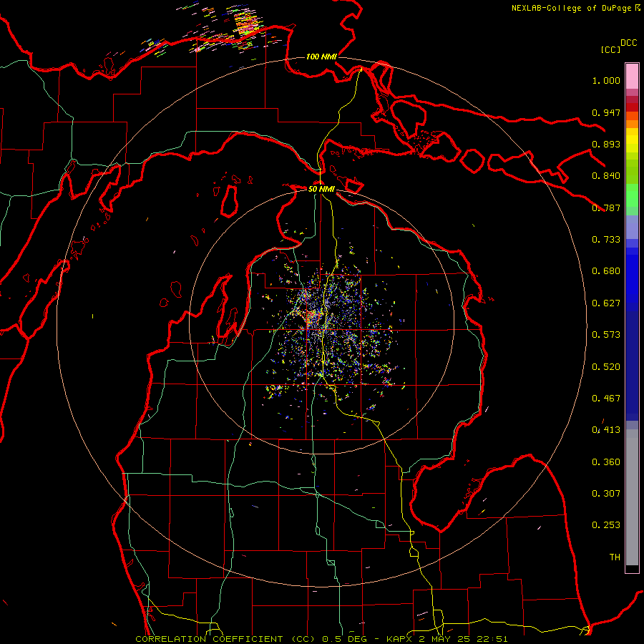The image size is (644, 644).
Task: Pick the red segment of the color bar
Action: click(632, 107)
